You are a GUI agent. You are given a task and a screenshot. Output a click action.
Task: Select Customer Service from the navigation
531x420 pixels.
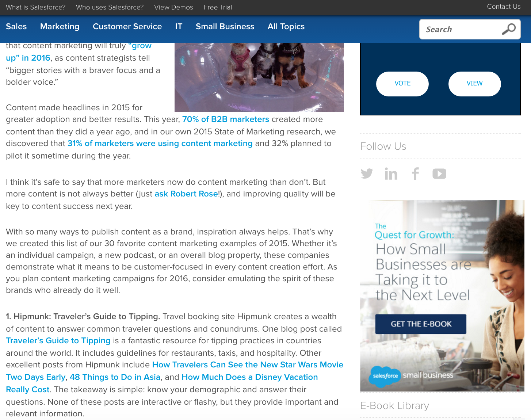127,26
